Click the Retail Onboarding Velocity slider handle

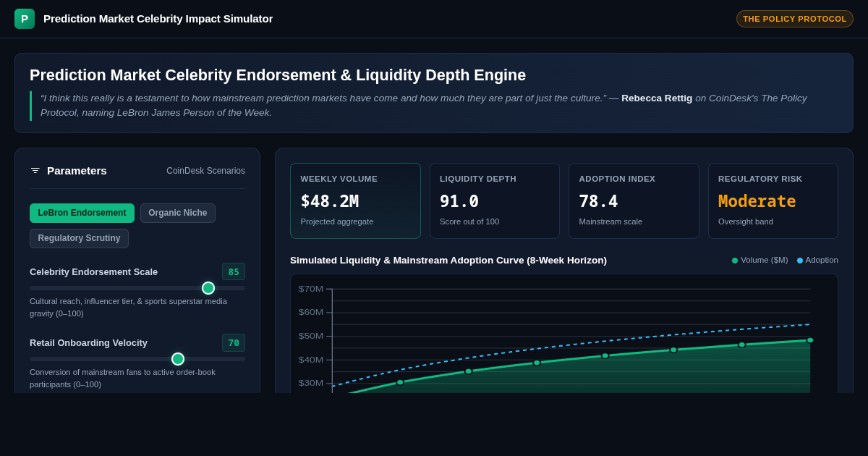178,359
